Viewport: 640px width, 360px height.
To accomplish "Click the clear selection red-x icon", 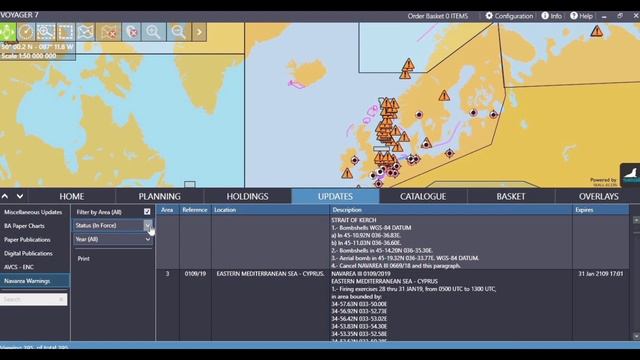I will 132,32.
